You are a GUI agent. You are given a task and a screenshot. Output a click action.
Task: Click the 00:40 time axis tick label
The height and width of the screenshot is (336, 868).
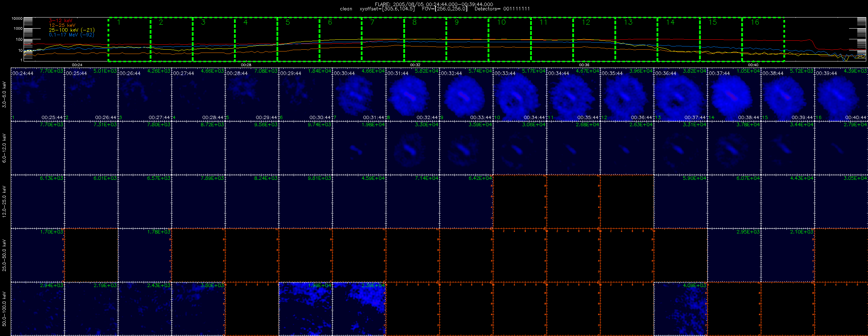tap(753, 65)
